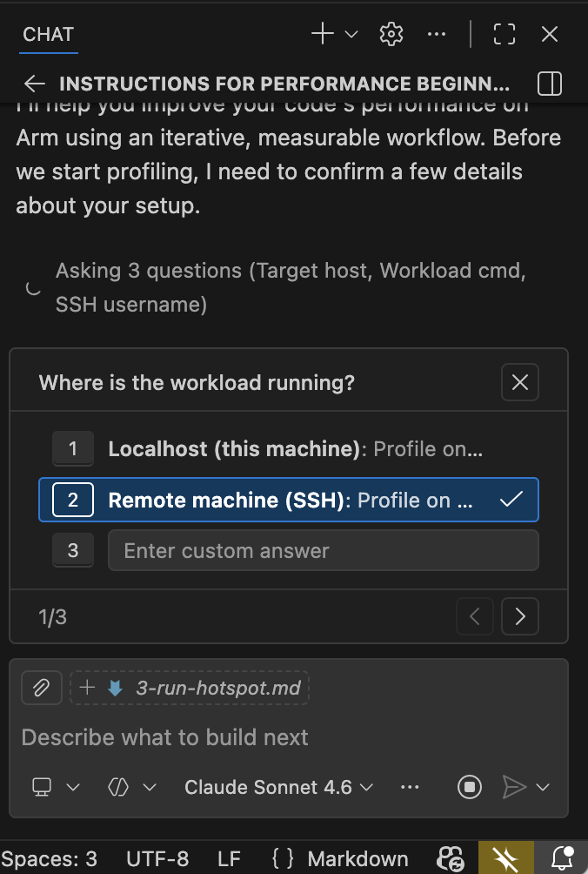Viewport: 588px width, 874px height.
Task: Stop the response with the stop icon
Action: click(469, 787)
